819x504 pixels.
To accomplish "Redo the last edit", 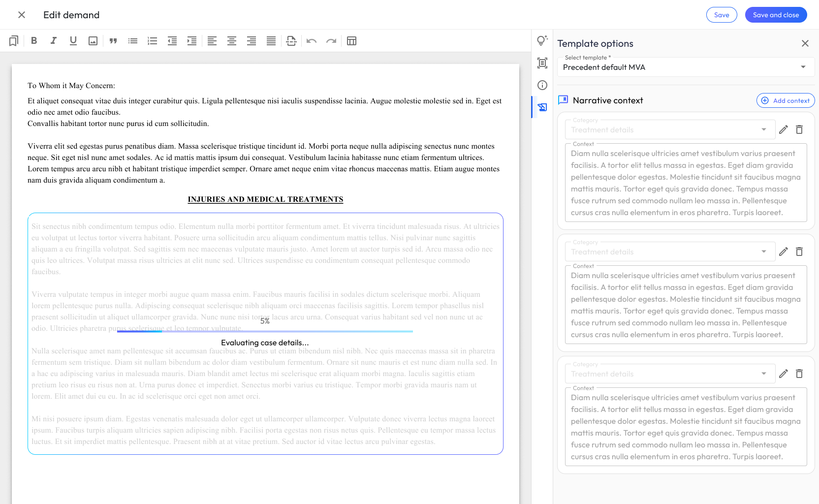I will coord(331,41).
